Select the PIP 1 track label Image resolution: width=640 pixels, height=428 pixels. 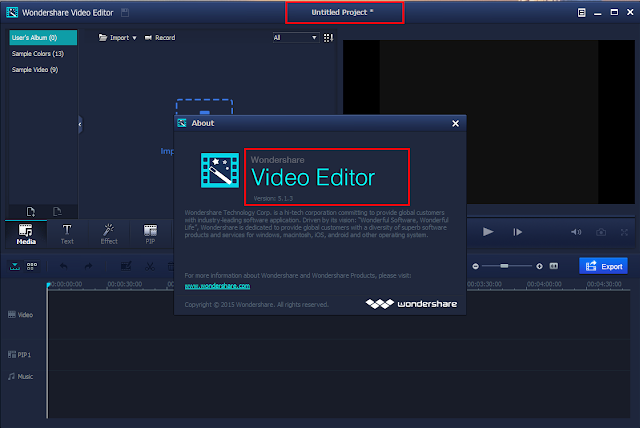19,355
